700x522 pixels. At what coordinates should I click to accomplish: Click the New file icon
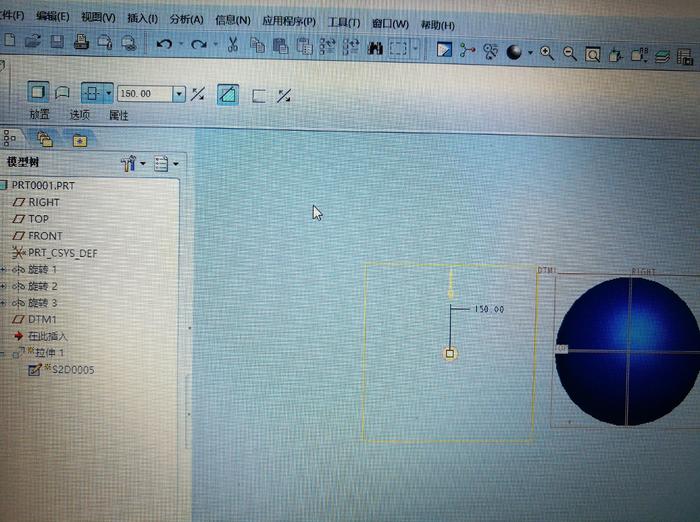[10, 41]
